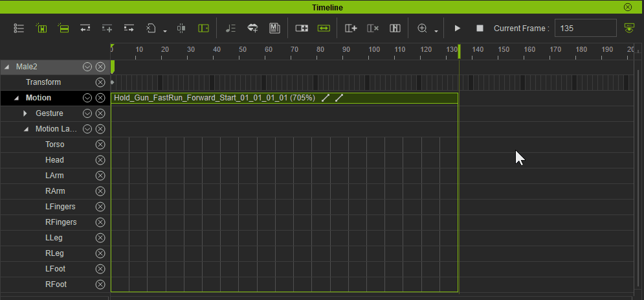This screenshot has height=300, width=644.
Task: Select the Hold_Gun_FastRun_Forward_Start motion clip
Action: [x=284, y=98]
